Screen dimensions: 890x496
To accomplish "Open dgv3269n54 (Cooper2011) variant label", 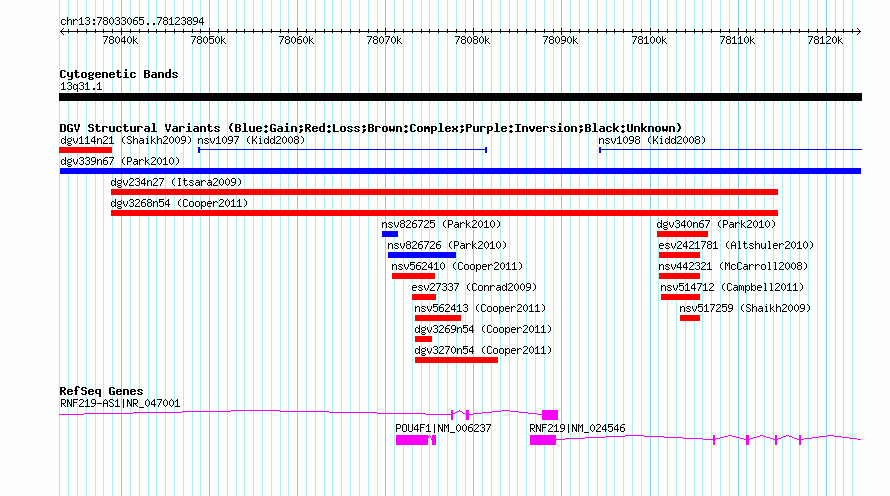I will [483, 329].
